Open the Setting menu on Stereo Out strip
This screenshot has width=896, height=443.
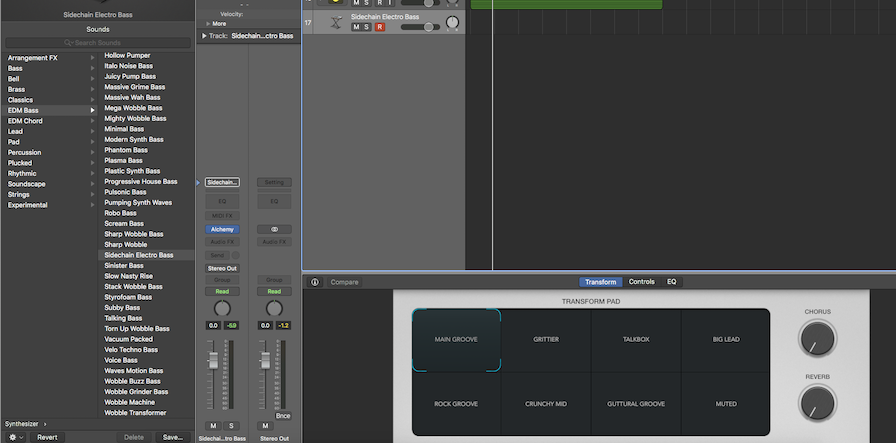[274, 182]
